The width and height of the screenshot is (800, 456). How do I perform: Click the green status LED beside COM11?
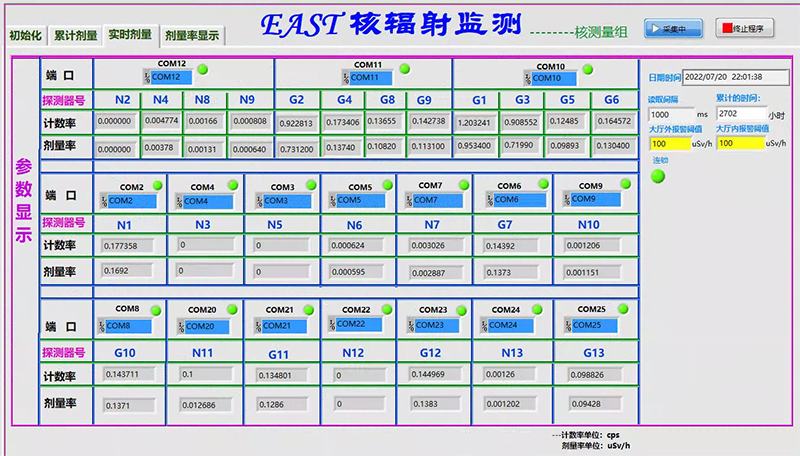[404, 69]
